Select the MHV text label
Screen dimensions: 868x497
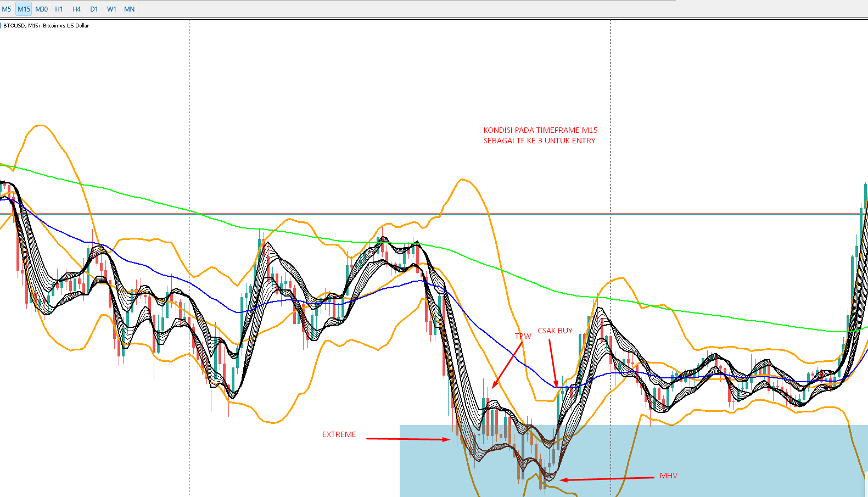(668, 476)
